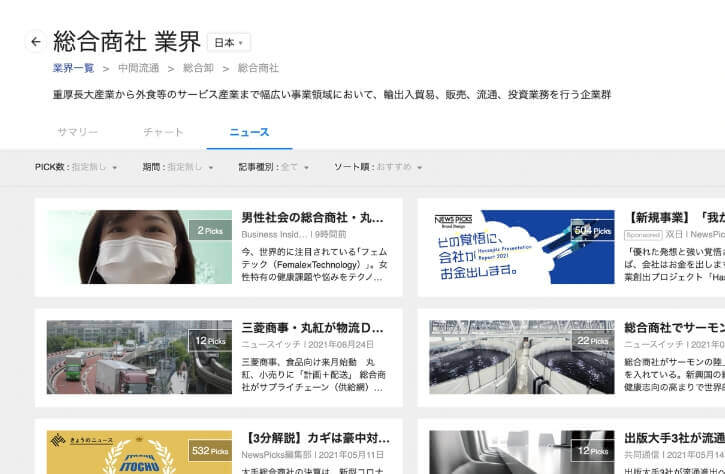
Task: Click the 三菱商事、食品向け summary text
Action: pyautogui.click(x=313, y=375)
